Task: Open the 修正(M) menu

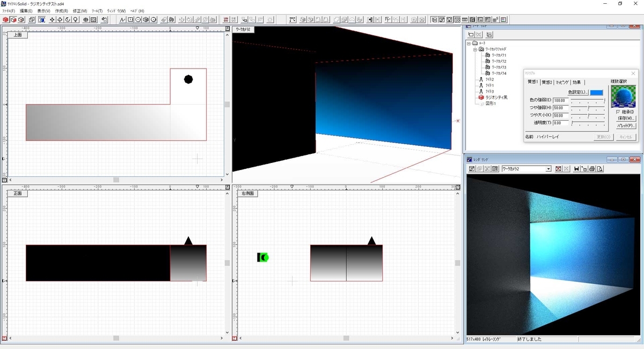Action: (79, 11)
